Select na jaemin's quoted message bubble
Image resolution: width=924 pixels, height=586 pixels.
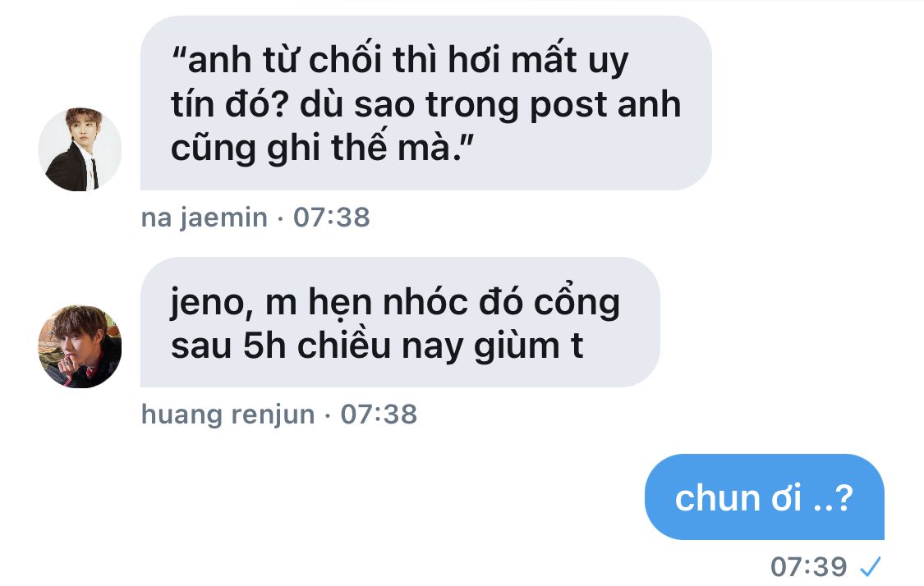pos(425,103)
